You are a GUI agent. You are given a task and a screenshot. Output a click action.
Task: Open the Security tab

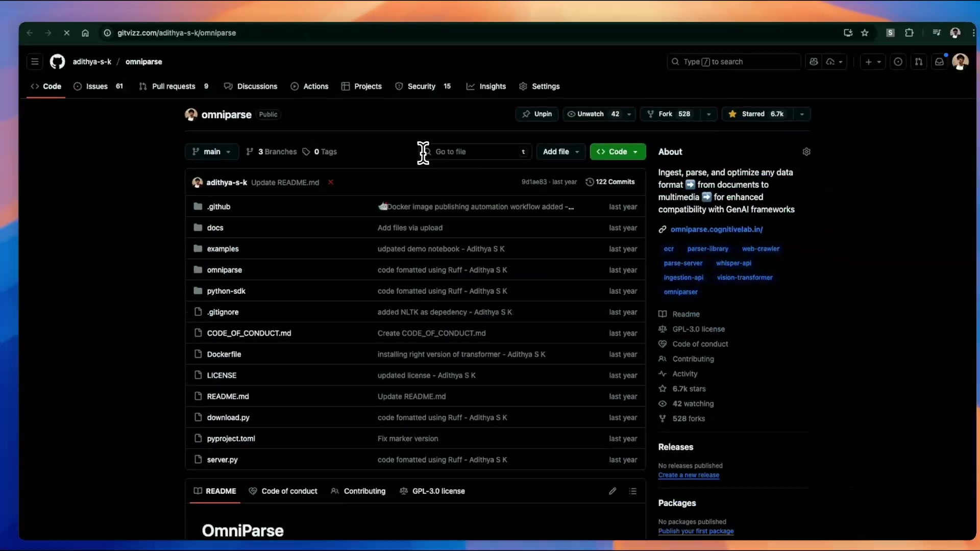(423, 86)
